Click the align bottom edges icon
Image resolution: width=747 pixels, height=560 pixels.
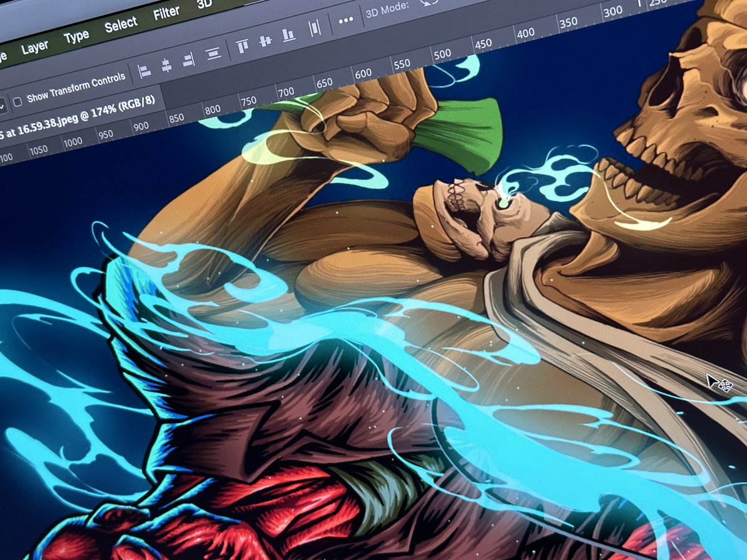point(289,35)
